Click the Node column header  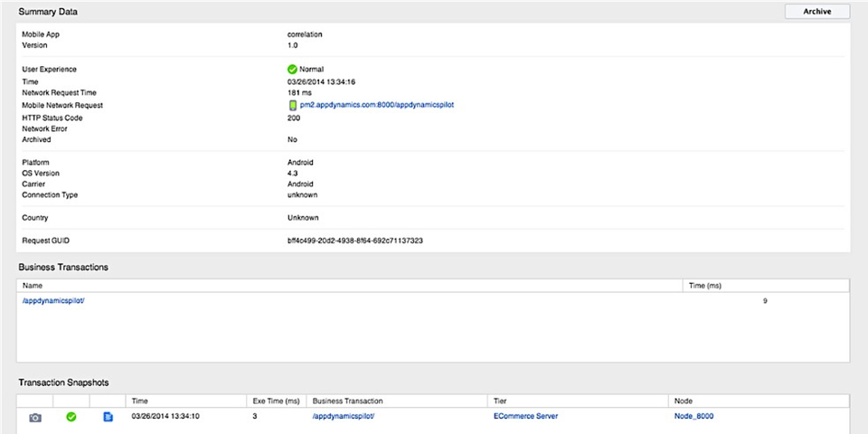pos(684,401)
